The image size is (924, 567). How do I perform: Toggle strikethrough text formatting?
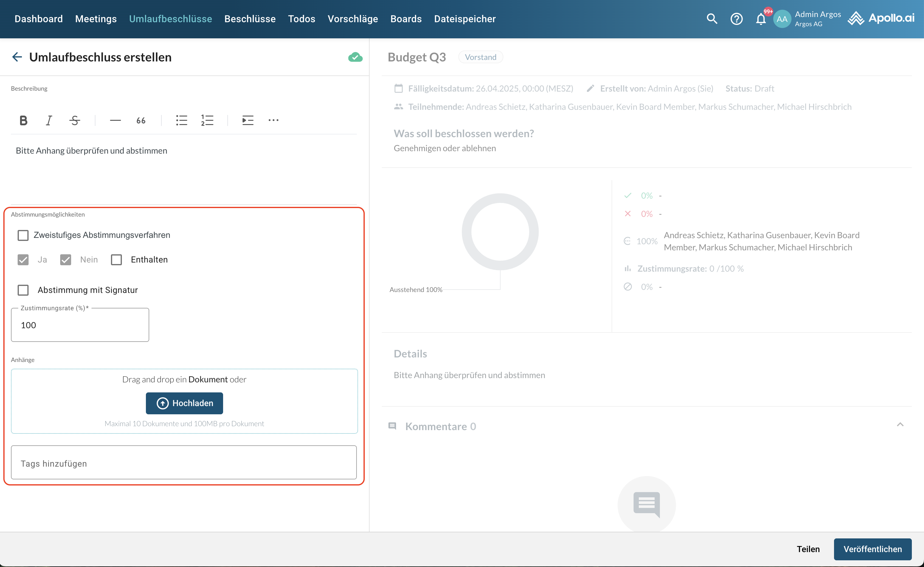click(x=75, y=120)
